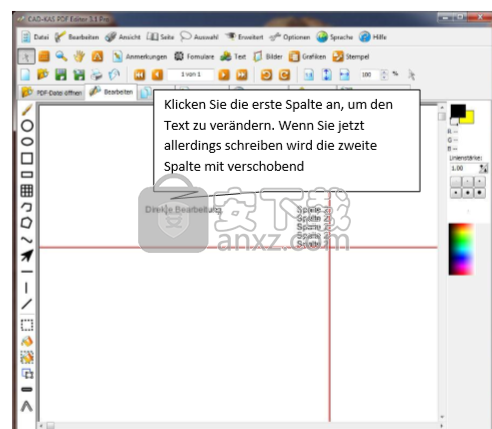Select the ellipse drawing tool
The height and width of the screenshot is (429, 492).
[x=27, y=142]
